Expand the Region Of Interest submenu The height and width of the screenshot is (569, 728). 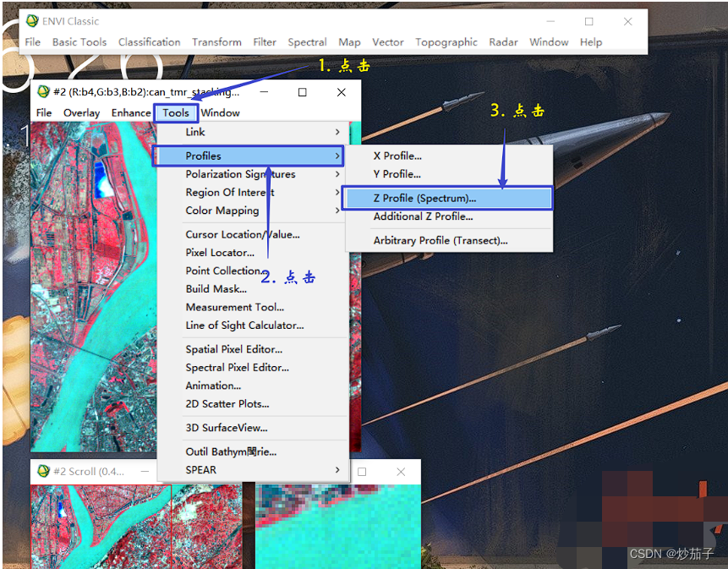[253, 192]
